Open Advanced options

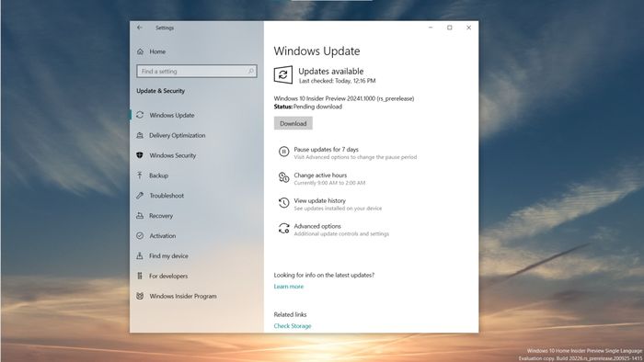pos(317,226)
